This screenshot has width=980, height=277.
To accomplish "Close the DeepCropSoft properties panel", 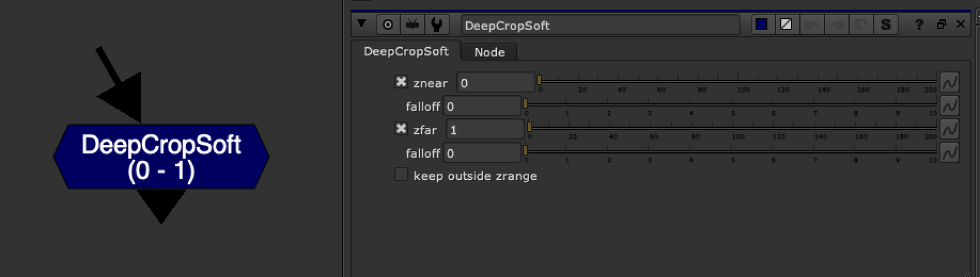I will coord(960,24).
